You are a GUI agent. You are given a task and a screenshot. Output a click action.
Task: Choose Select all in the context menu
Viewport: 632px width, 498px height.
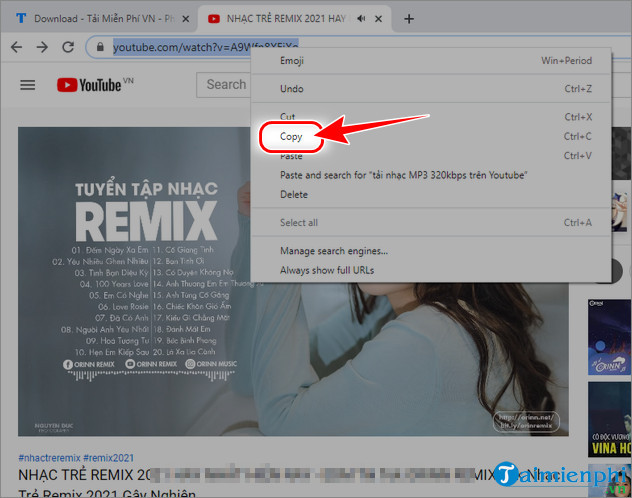(431, 222)
